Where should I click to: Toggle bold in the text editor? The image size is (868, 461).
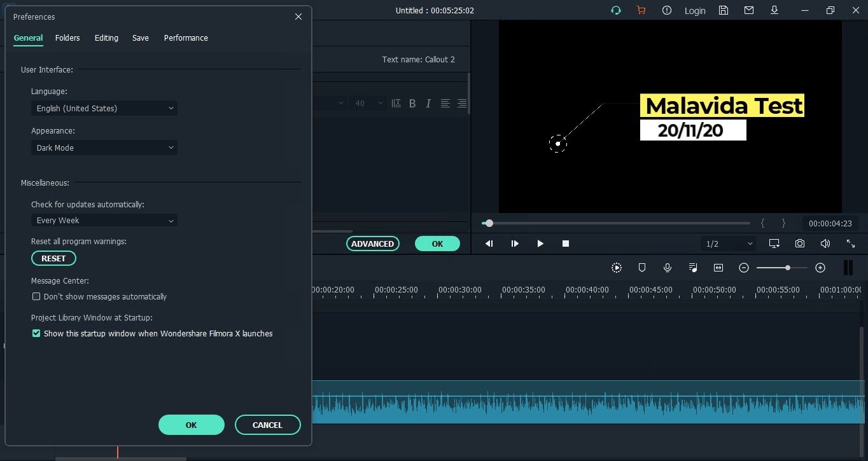pos(412,103)
